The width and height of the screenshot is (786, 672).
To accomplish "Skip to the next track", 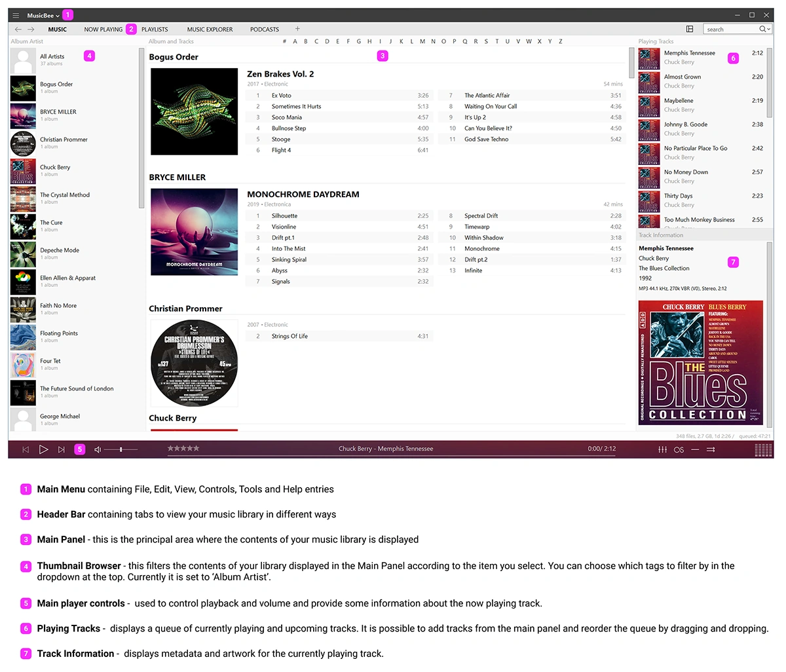I will click(x=62, y=449).
